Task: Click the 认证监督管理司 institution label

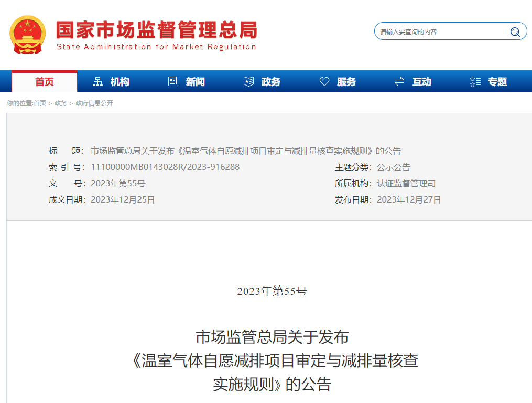Action: [407, 183]
